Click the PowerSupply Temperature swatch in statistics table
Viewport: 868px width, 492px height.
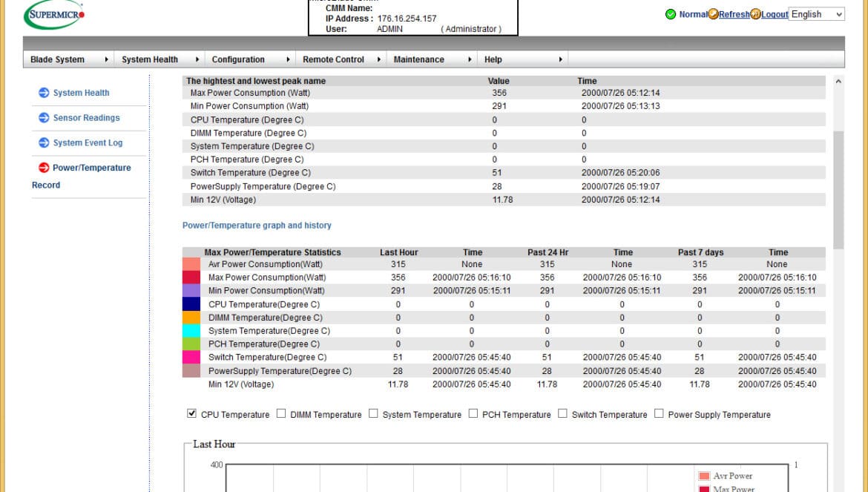coord(191,371)
